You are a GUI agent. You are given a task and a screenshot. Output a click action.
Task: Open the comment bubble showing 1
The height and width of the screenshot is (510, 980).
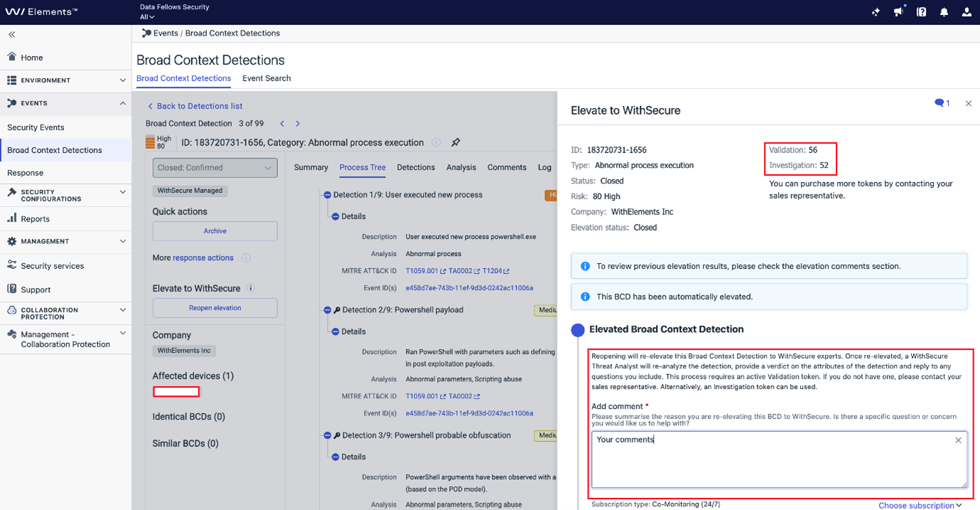942,103
